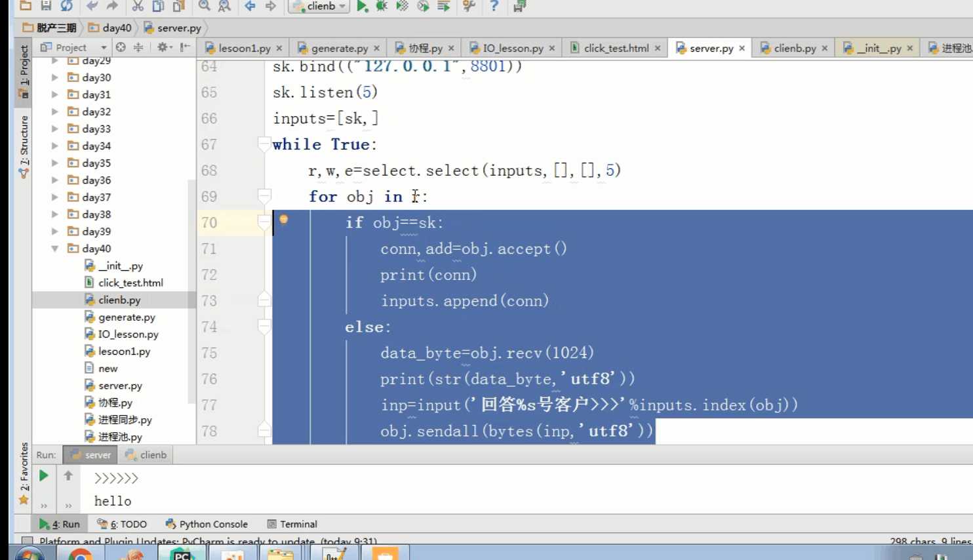This screenshot has width=973, height=560.
Task: Toggle the 1: Project side tab
Action: pyautogui.click(x=24, y=71)
